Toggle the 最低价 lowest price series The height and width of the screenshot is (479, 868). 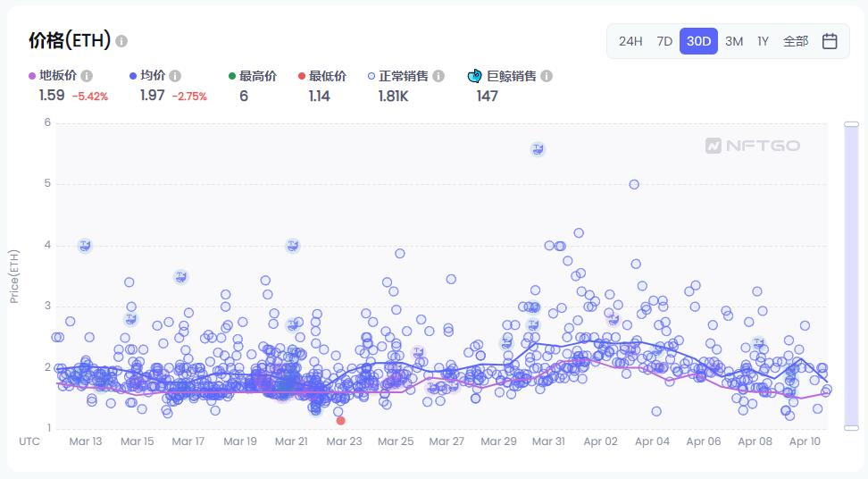pyautogui.click(x=322, y=76)
